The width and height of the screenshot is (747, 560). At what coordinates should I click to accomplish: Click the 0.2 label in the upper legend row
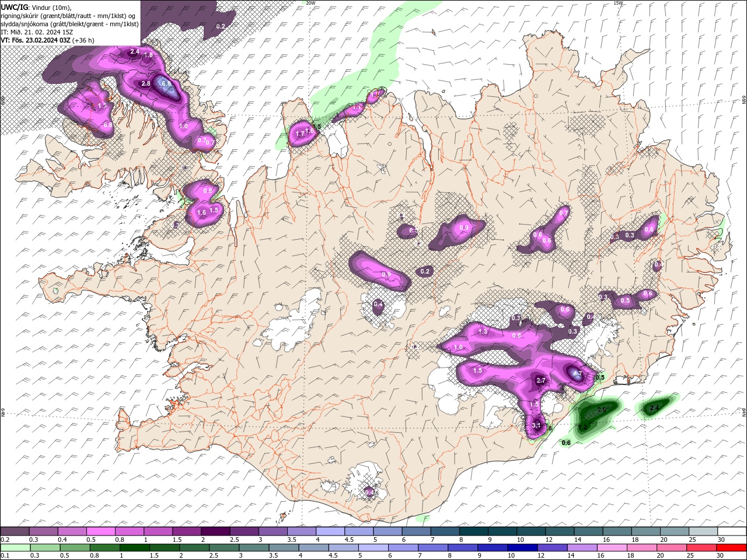5,540
